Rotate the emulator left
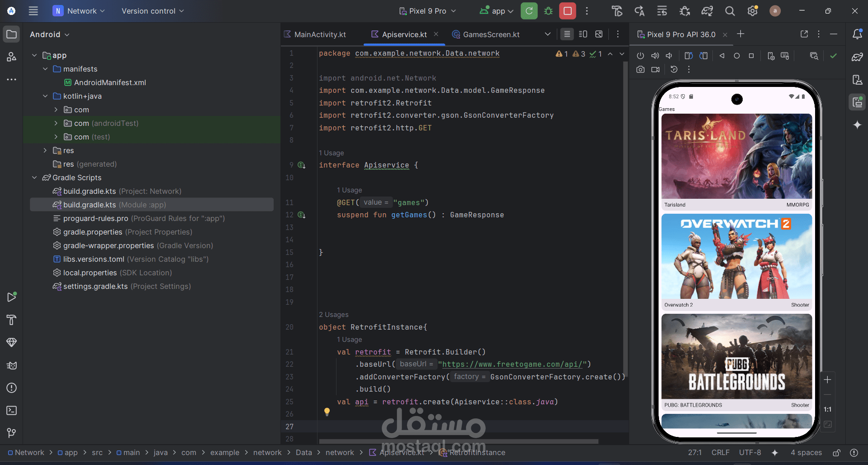Image resolution: width=868 pixels, height=465 pixels. (x=688, y=56)
